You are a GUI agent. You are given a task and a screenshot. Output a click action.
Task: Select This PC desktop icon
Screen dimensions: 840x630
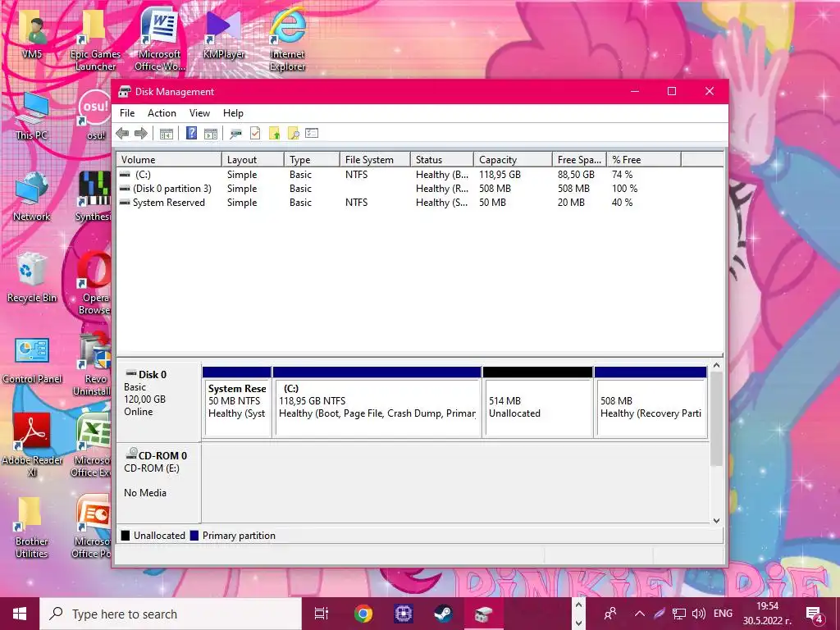32,116
